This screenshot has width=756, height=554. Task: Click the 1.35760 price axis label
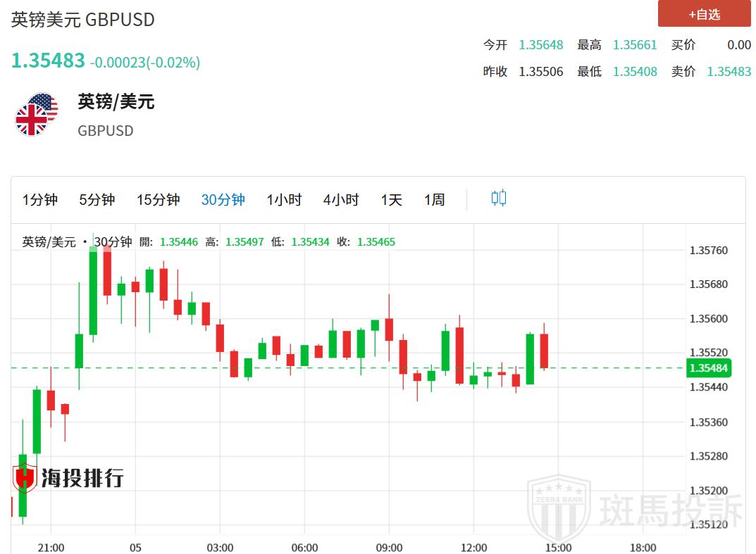point(708,251)
